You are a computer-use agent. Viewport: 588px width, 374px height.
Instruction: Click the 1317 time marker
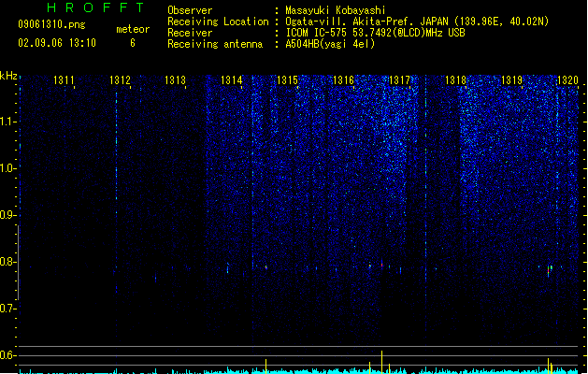(x=400, y=80)
